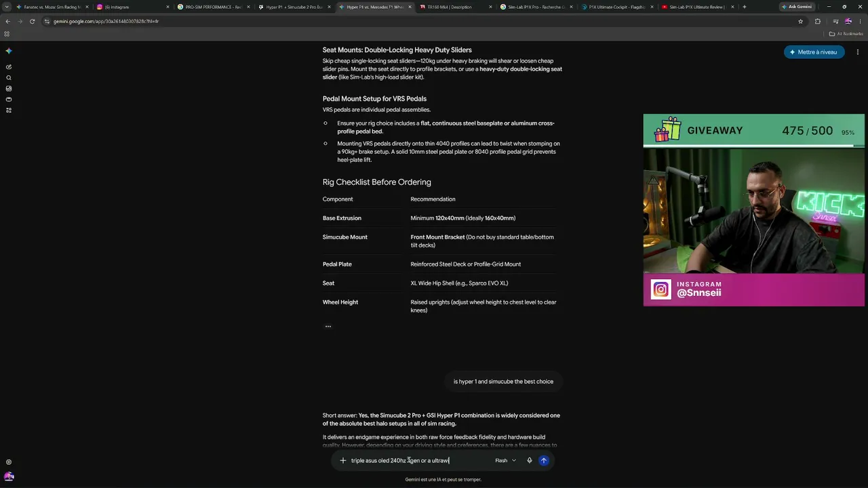Click the Mettre à niveau upgrade button
Viewport: 868px width, 488px height.
click(x=814, y=52)
